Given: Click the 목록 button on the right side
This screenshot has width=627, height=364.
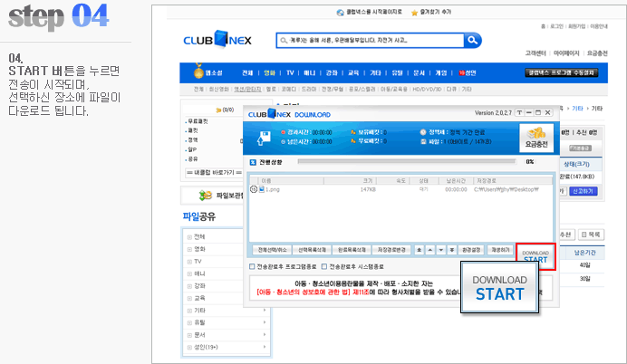Looking at the screenshot, I should point(592,235).
